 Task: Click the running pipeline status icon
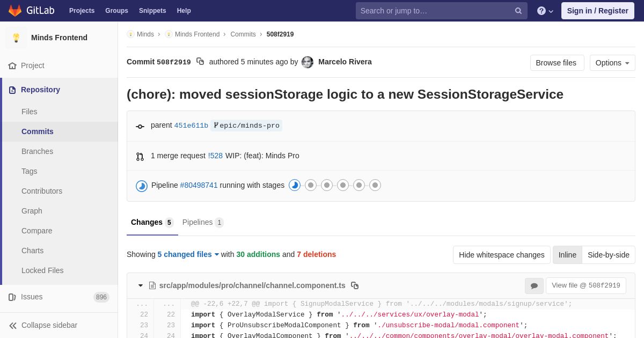pos(142,186)
